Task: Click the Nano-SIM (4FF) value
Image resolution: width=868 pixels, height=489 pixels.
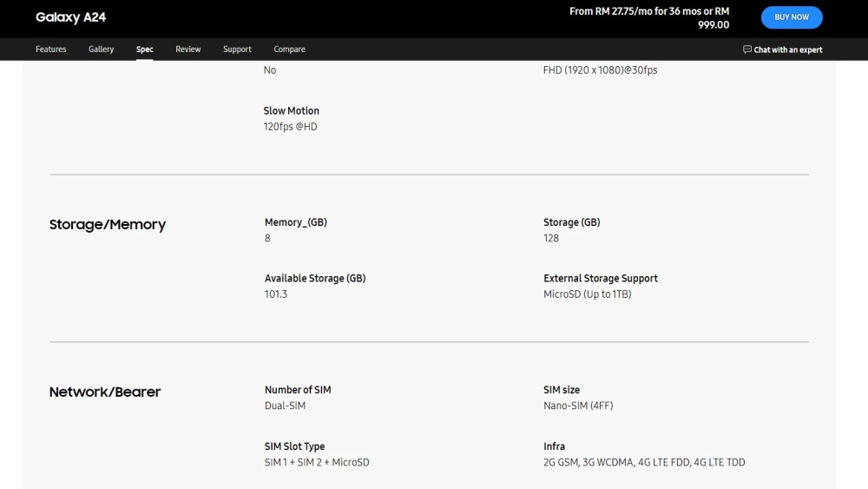Action: [578, 406]
